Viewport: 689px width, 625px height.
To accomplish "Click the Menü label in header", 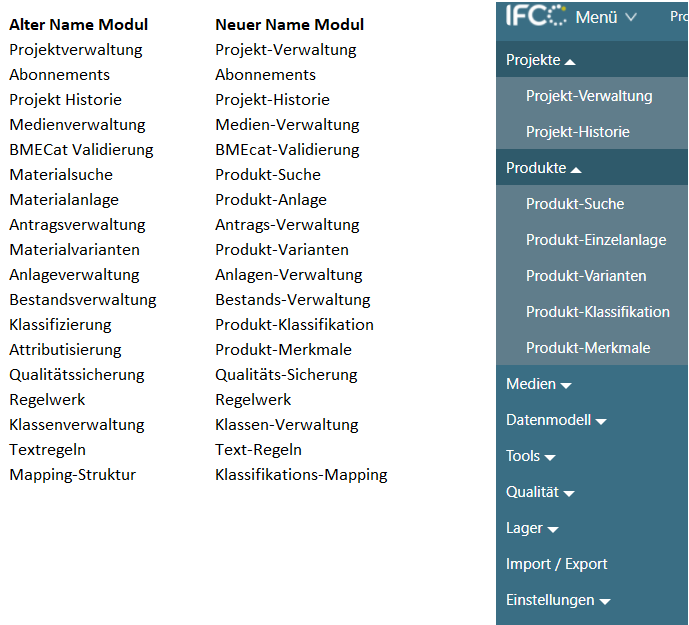I will click(596, 17).
